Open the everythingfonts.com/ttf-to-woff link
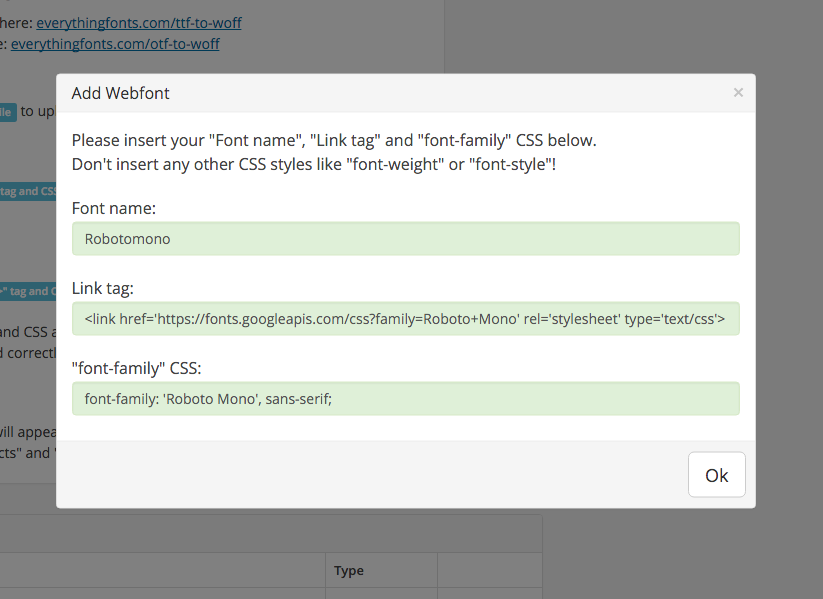This screenshot has height=599, width=823. tap(139, 22)
